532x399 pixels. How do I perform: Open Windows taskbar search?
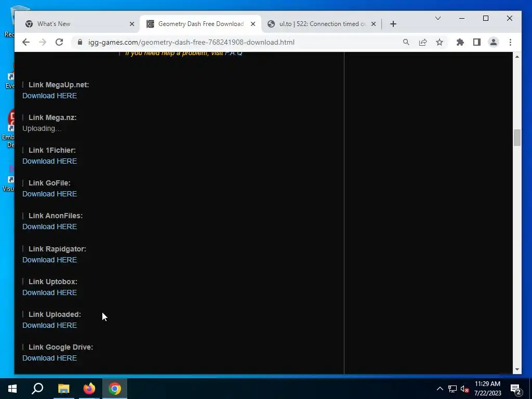pos(37,389)
